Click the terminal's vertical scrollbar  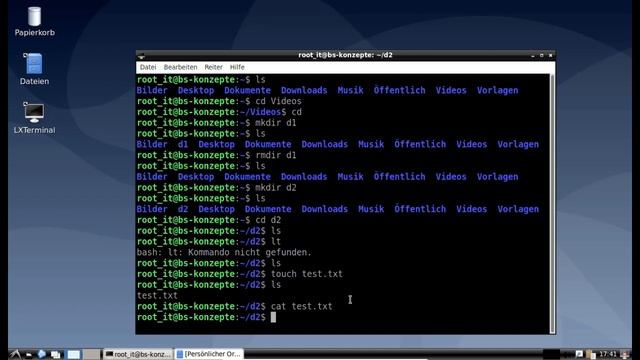pos(552,203)
